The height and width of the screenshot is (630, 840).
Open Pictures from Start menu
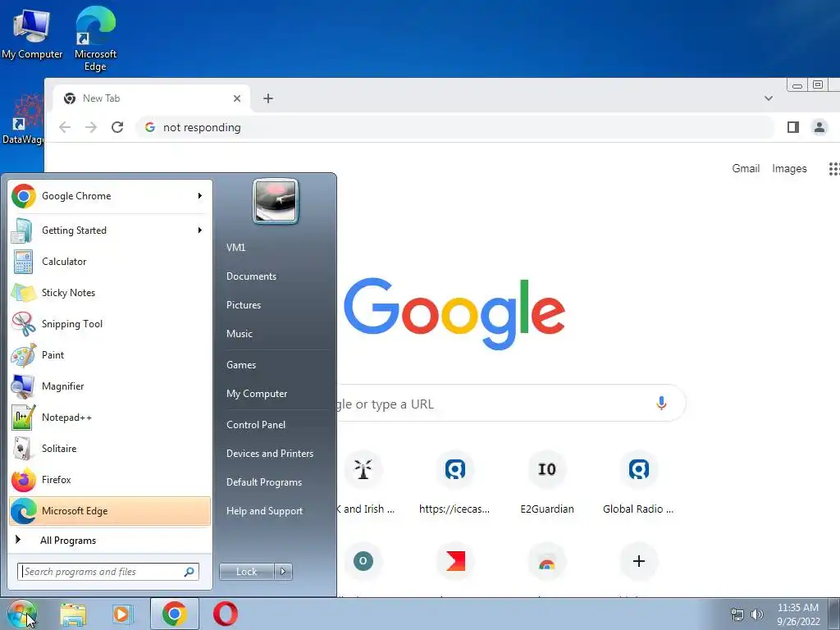tap(244, 305)
